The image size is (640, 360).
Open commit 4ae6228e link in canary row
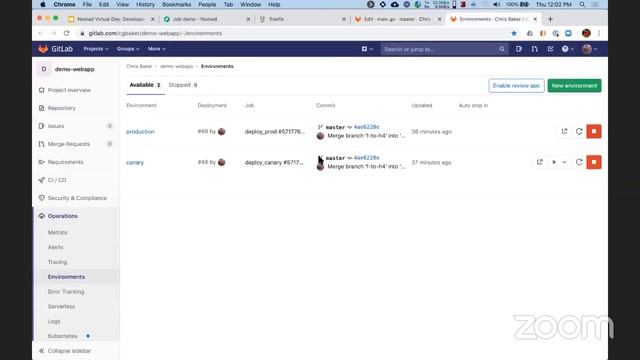pyautogui.click(x=367, y=158)
